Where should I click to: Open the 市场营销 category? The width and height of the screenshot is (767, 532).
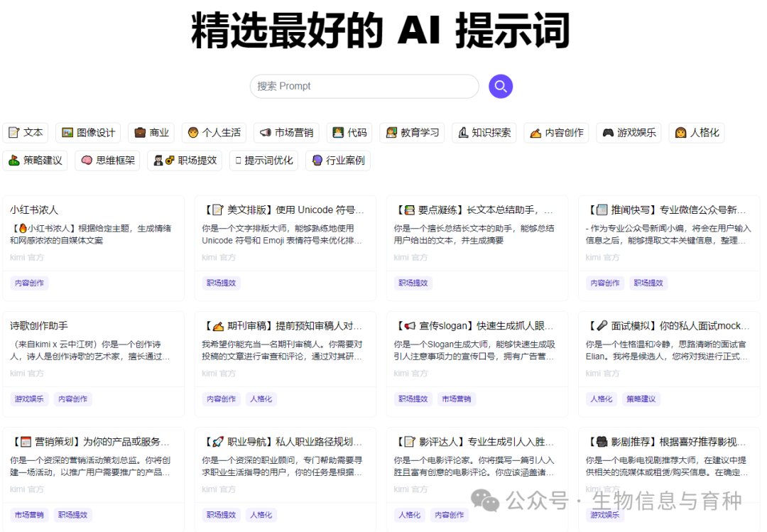click(286, 133)
